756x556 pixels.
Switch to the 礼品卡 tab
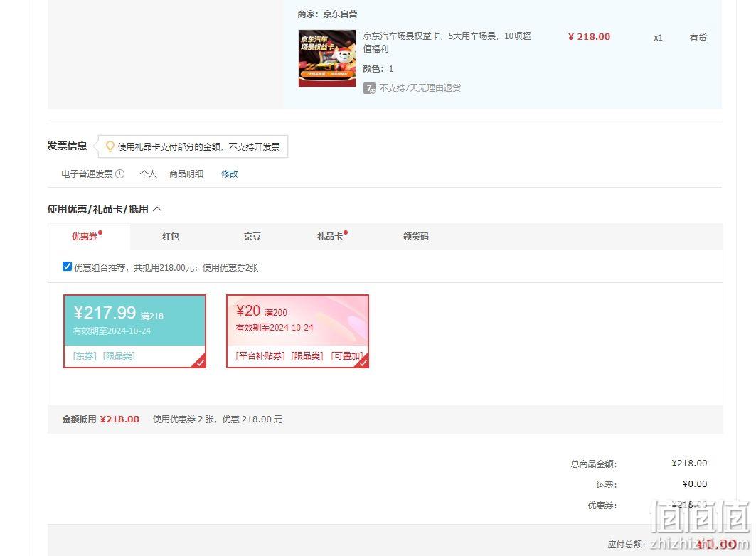[330, 237]
